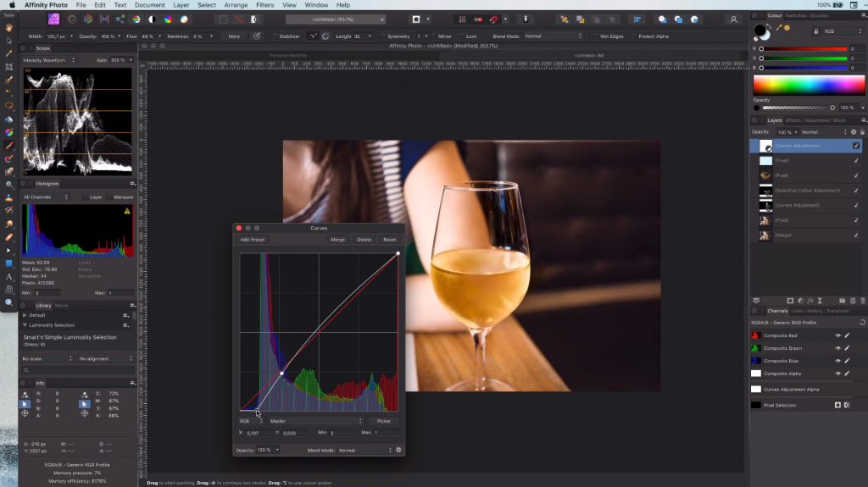Image resolution: width=868 pixels, height=487 pixels.
Task: Switch to the Develop persona icon
Action: click(88, 19)
